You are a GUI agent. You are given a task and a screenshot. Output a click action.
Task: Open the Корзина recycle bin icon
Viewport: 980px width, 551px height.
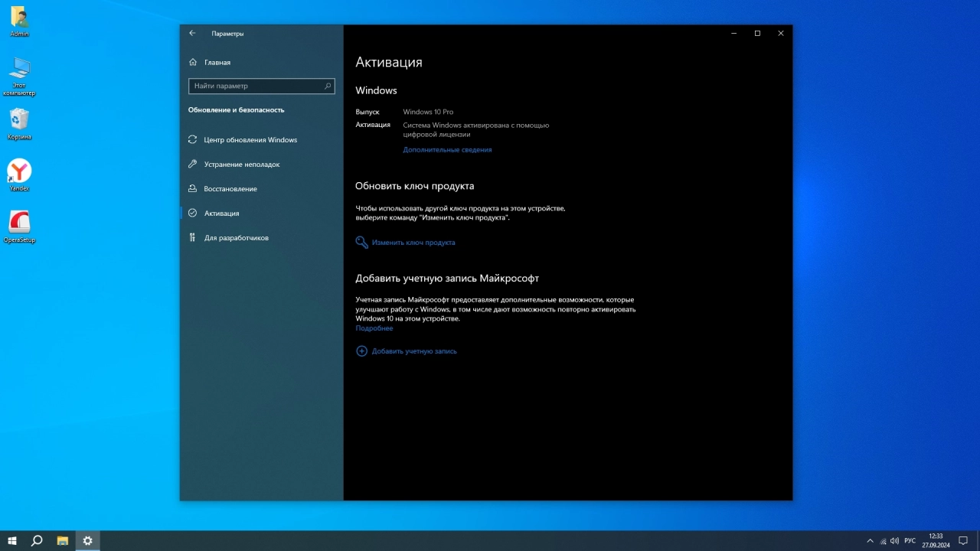[19, 124]
